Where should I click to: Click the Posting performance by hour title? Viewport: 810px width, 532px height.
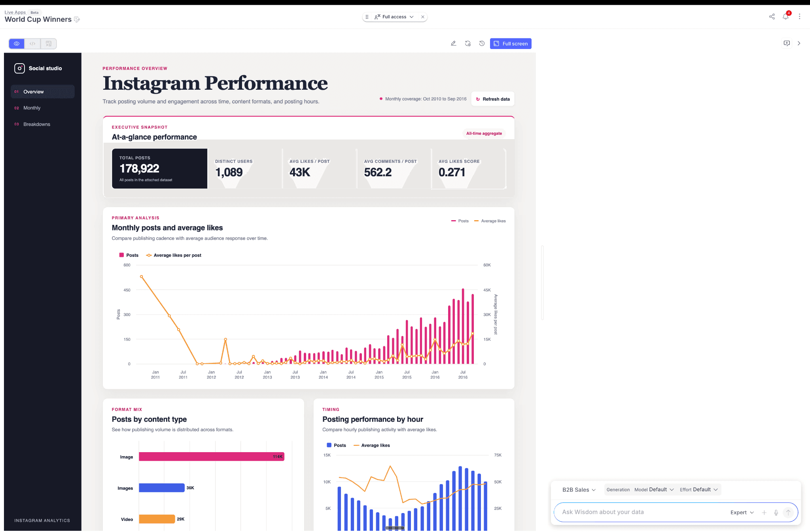(x=373, y=419)
